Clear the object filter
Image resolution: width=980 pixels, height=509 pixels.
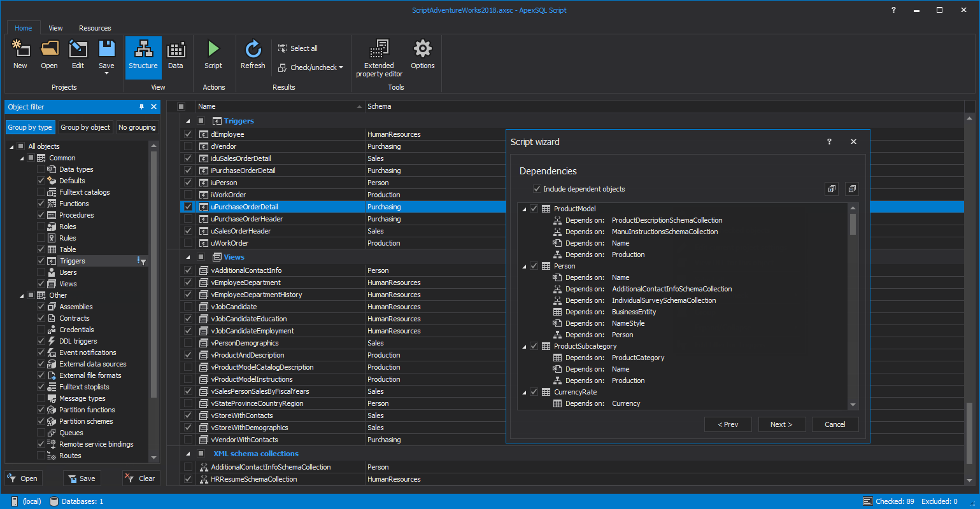(x=141, y=478)
